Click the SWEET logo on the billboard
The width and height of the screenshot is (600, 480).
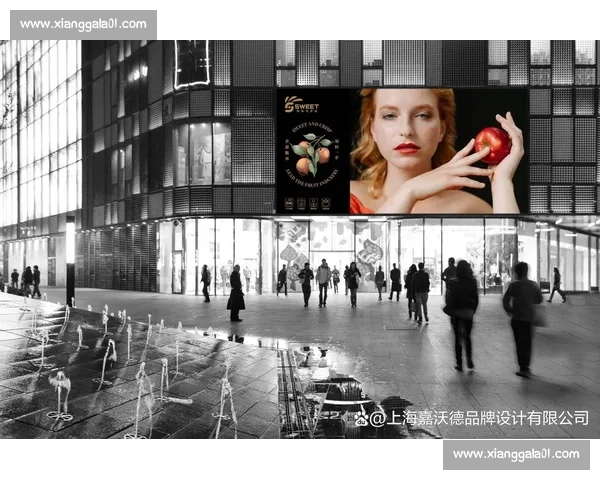tap(301, 103)
